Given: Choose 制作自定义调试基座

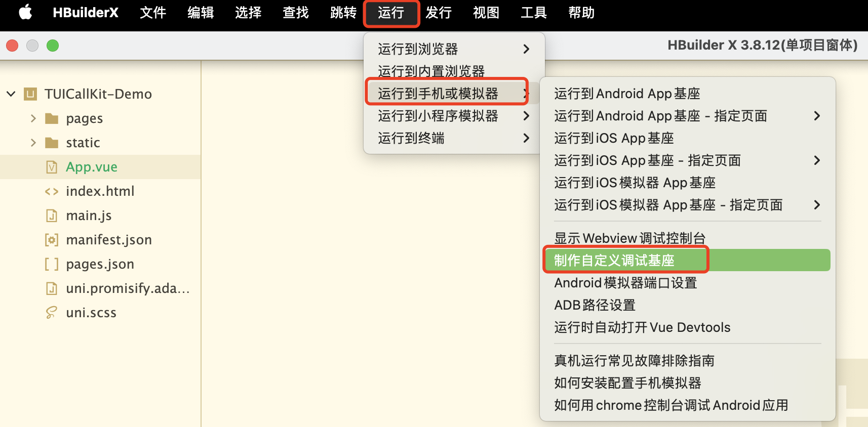Looking at the screenshot, I should point(688,261).
